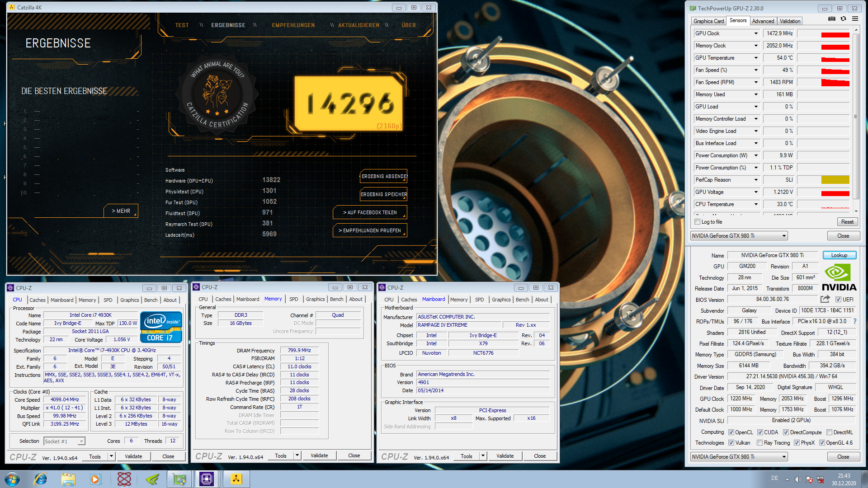The image size is (868, 488).
Task: Click the GPU-Z refresh icon
Action: coord(843,19)
